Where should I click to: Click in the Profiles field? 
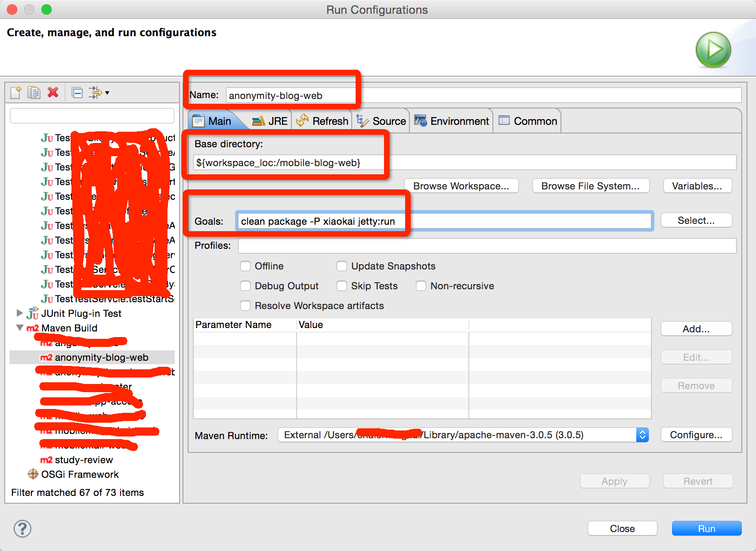point(487,246)
